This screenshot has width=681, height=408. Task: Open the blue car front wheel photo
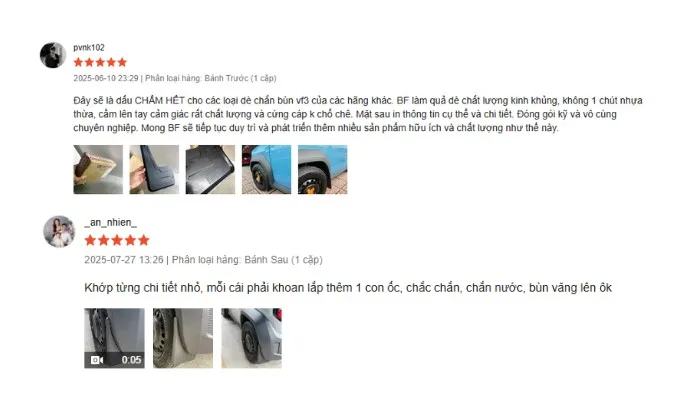[x=266, y=169]
